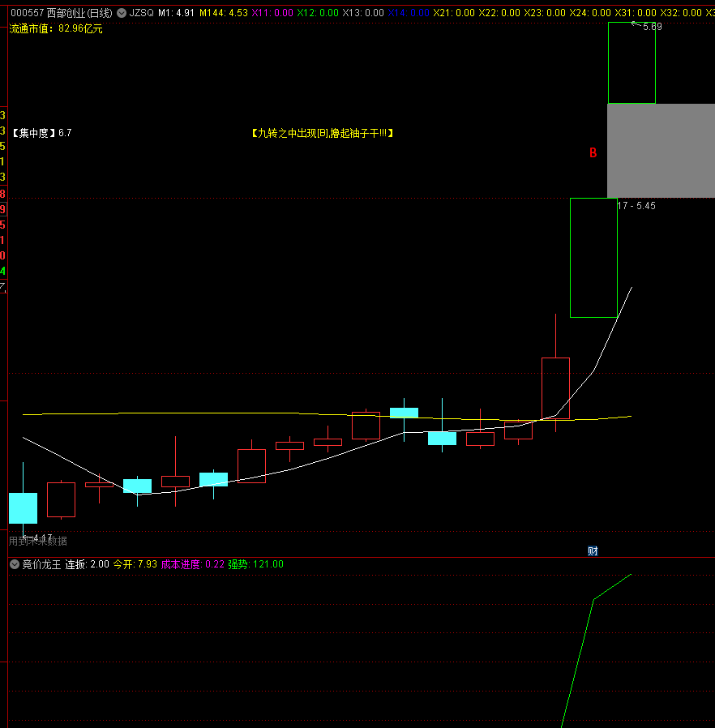Select the gray gap rectangle on the chart

pyautogui.click(x=661, y=151)
